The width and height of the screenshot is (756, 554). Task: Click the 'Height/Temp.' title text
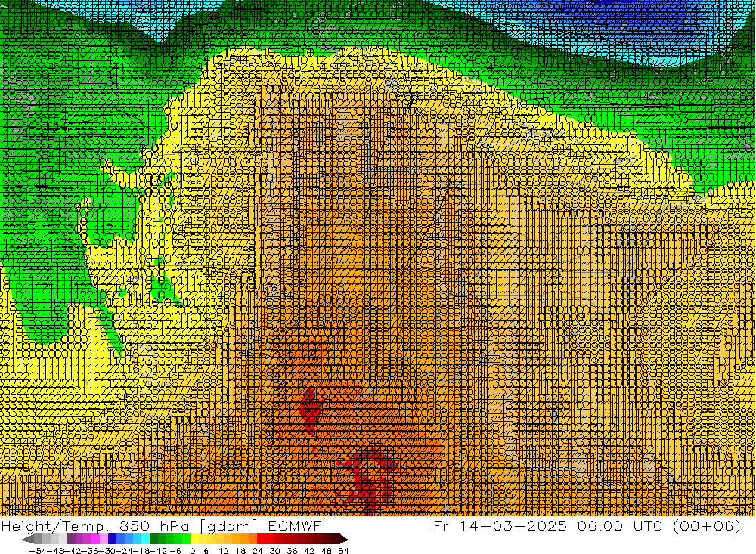coord(54,526)
